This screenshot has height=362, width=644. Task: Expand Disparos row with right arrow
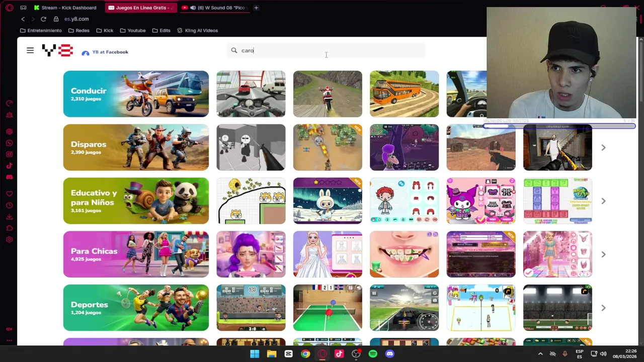603,147
